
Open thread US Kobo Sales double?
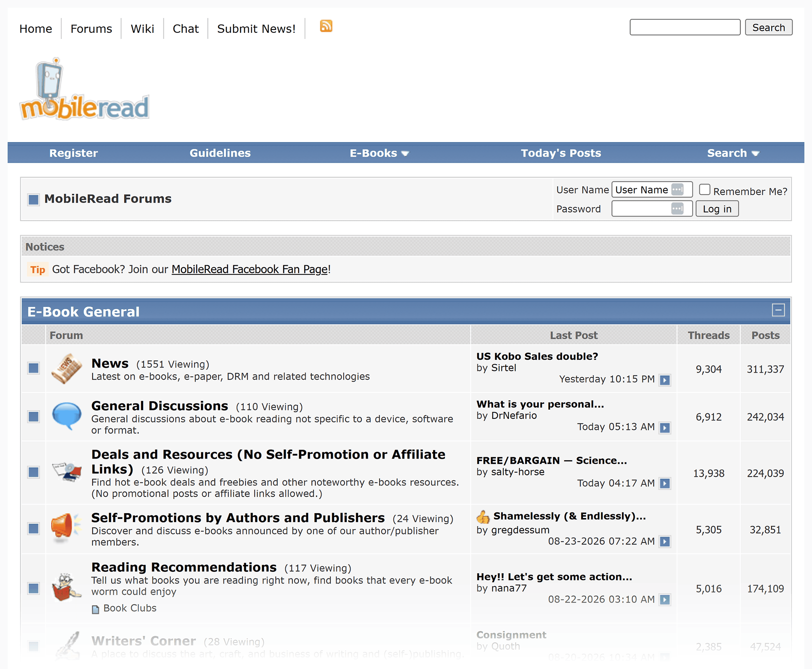537,356
